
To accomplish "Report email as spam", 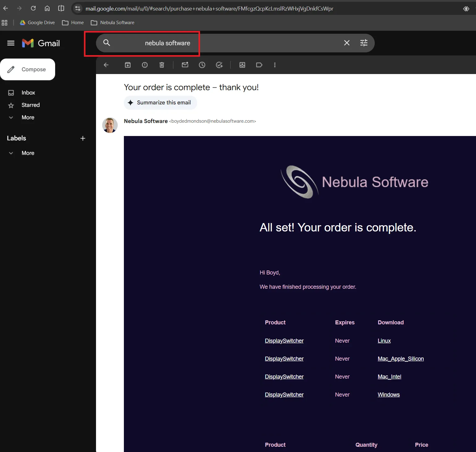I will 145,65.
